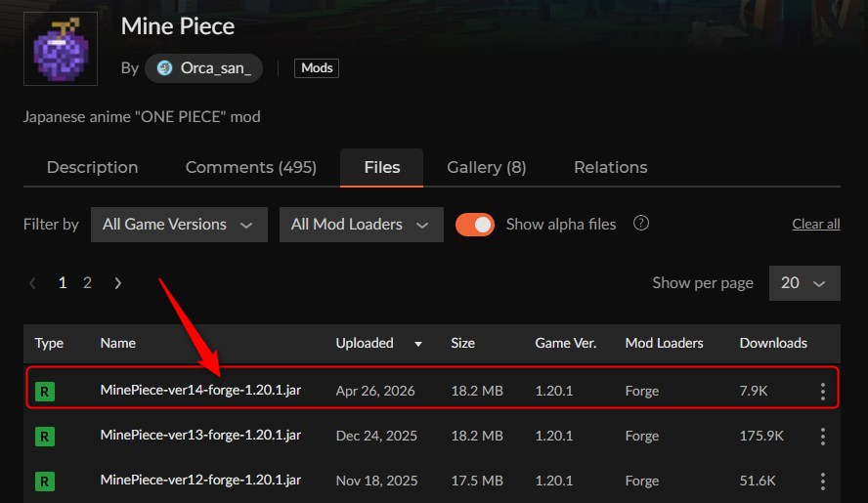Open the Orca_san_ author profile link
Viewport: 868px width, 503px height.
tap(203, 68)
